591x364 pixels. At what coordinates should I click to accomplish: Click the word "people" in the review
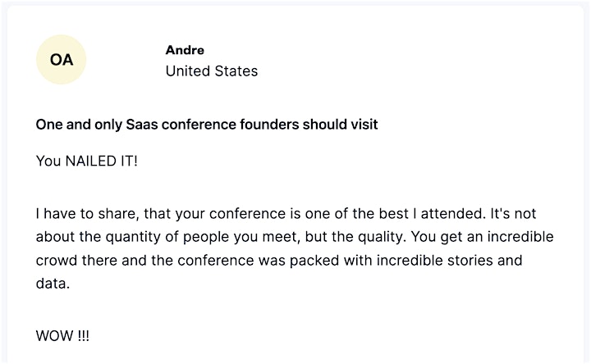pos(206,237)
